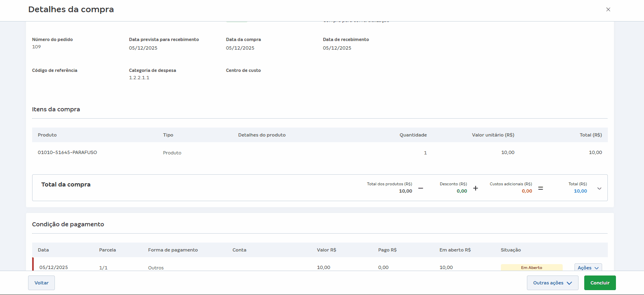Click the plus icon before Custos adicionais
This screenshot has height=295, width=644.
[x=475, y=188]
